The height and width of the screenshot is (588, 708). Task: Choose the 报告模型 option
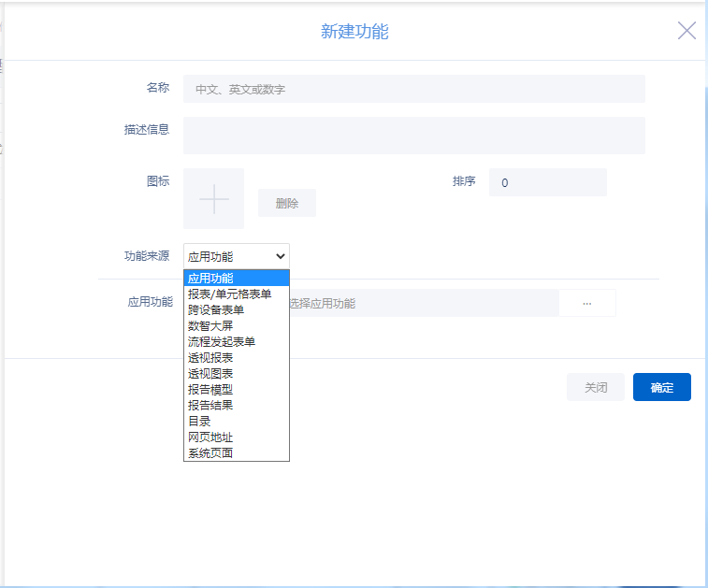click(x=237, y=389)
